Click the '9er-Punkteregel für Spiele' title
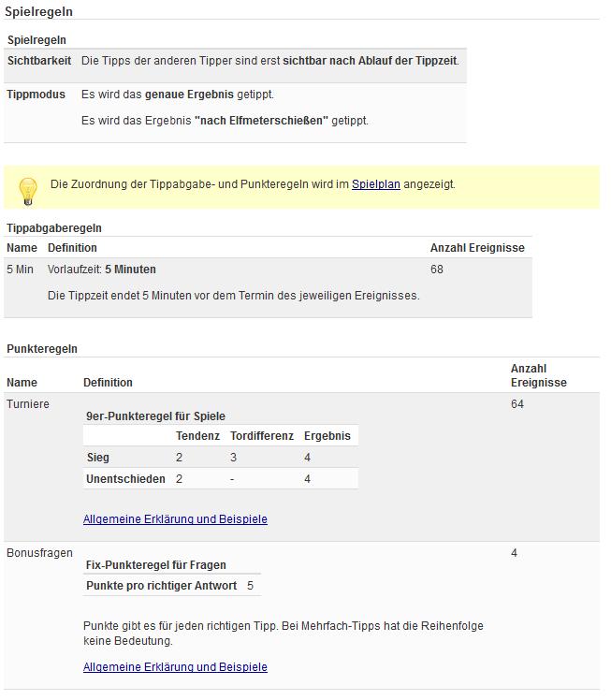 pos(155,416)
